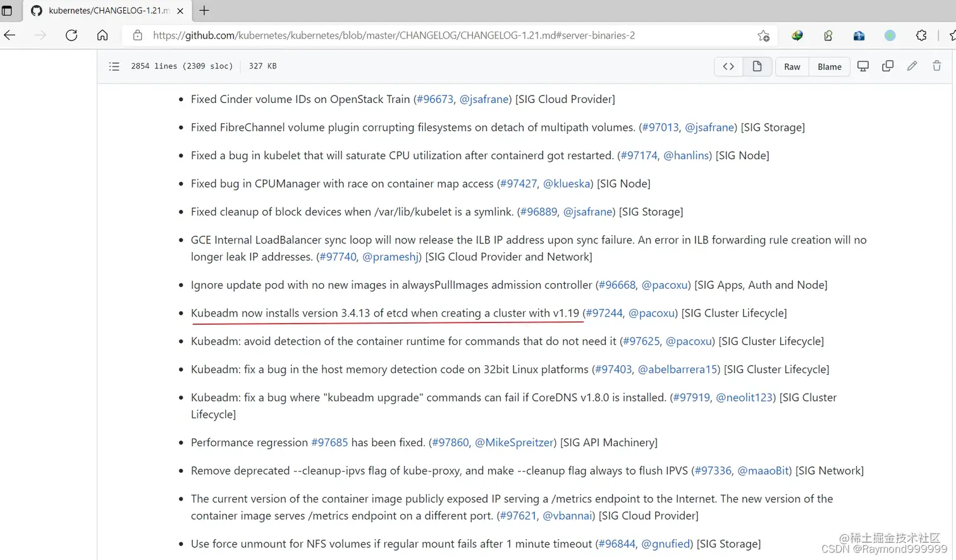This screenshot has height=560, width=956.
Task: Reload the current page
Action: pos(71,35)
